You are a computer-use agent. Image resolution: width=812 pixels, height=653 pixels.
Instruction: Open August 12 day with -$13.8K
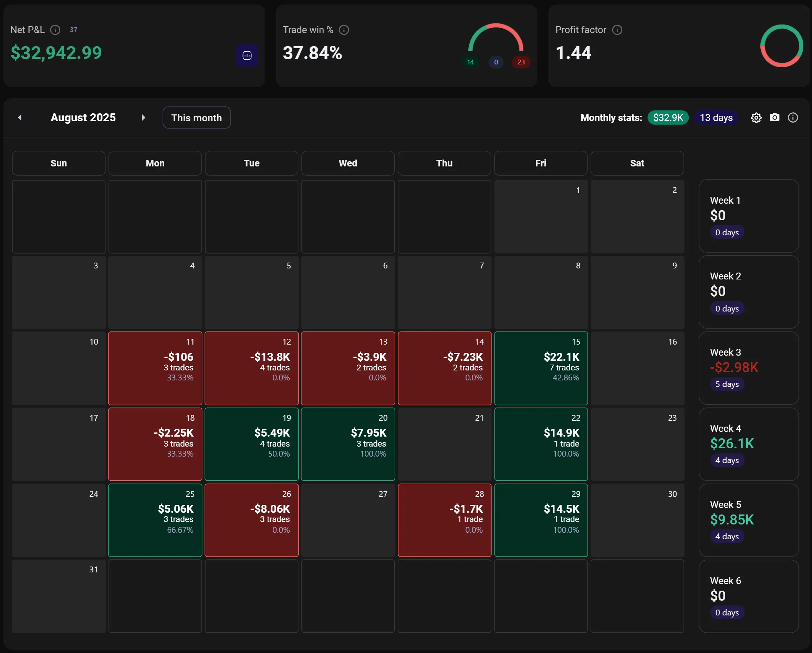pyautogui.click(x=252, y=368)
